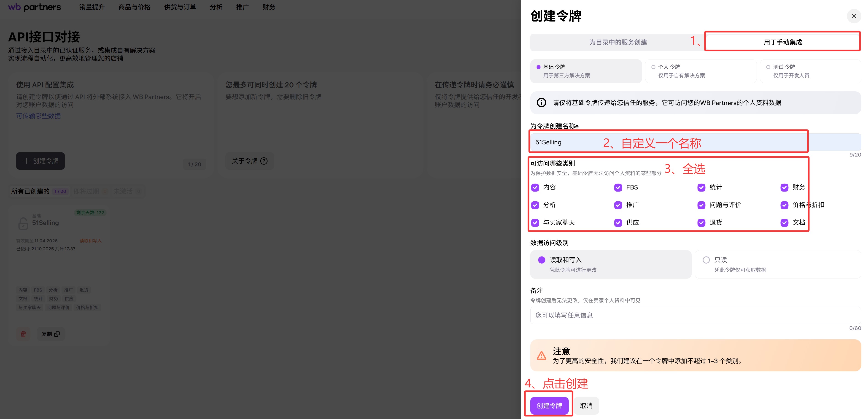
Task: Click the red trash delete icon
Action: click(x=23, y=334)
